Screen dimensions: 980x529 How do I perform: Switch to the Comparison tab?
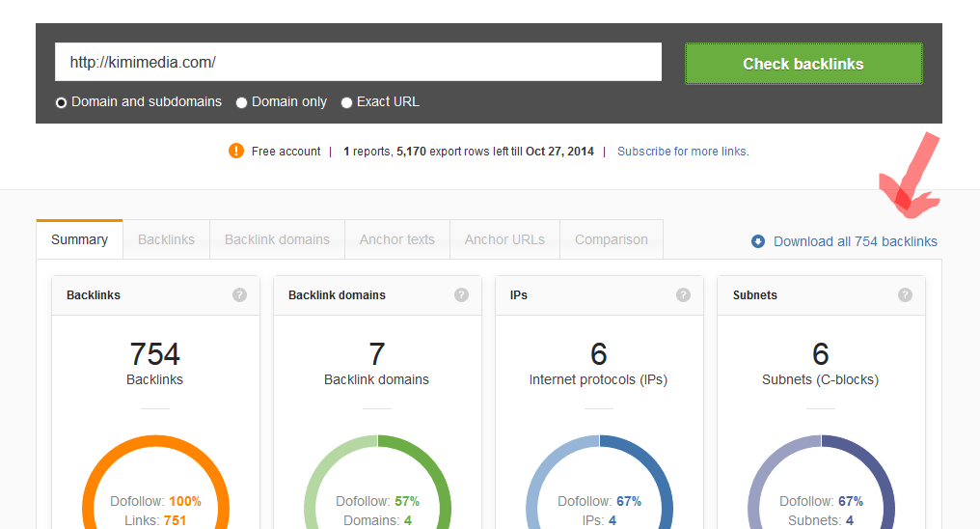click(612, 239)
